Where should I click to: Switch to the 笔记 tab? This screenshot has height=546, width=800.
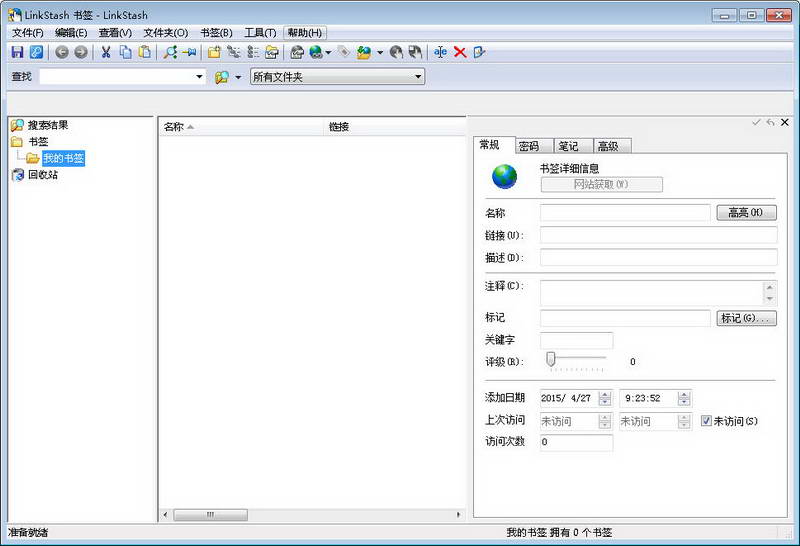pyautogui.click(x=573, y=146)
